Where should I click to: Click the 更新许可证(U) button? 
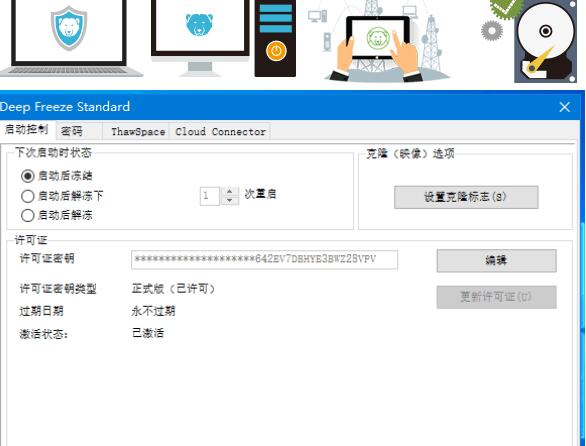click(x=496, y=297)
